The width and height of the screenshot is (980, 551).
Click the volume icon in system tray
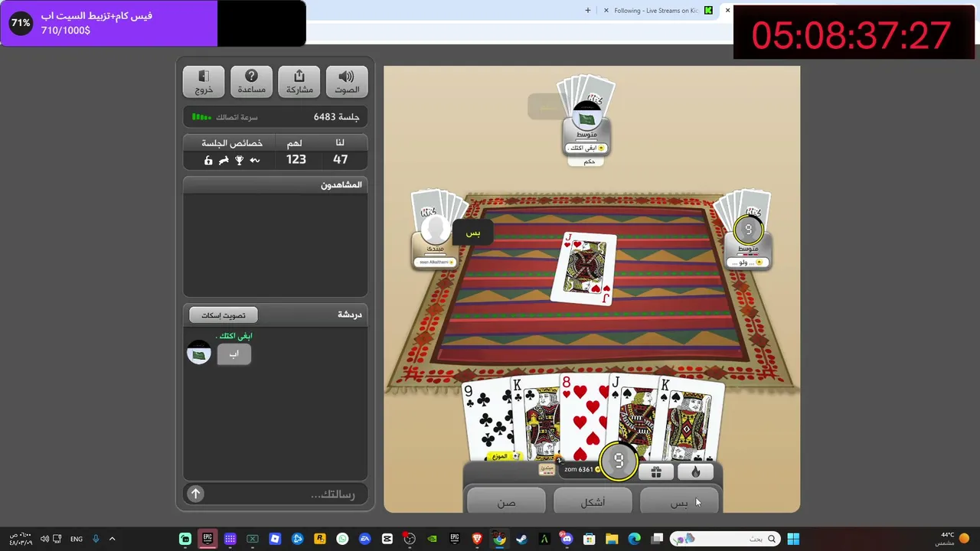pyautogui.click(x=44, y=539)
